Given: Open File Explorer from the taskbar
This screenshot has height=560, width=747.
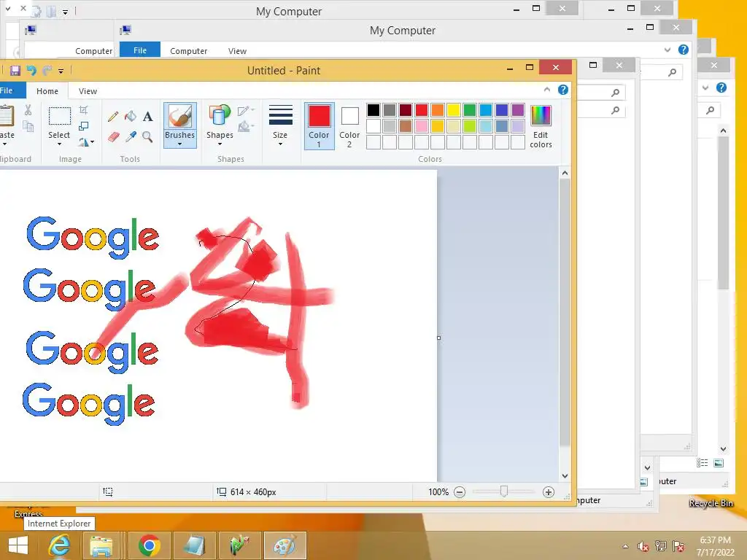Looking at the screenshot, I should [101, 545].
